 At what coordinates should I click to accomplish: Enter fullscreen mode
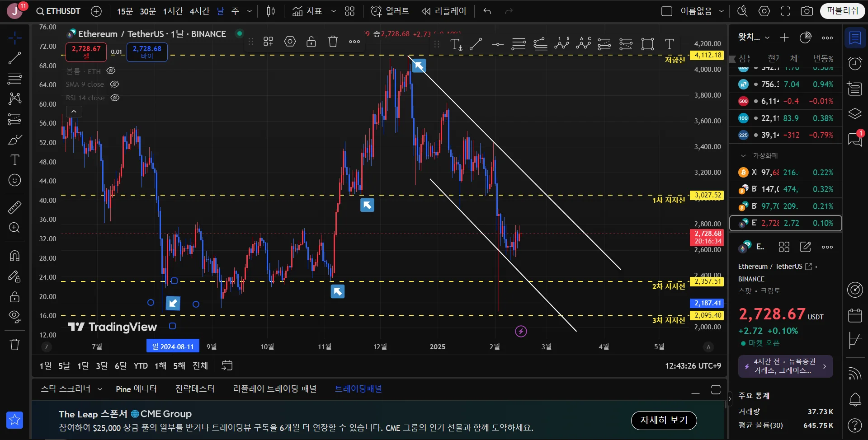pyautogui.click(x=786, y=11)
